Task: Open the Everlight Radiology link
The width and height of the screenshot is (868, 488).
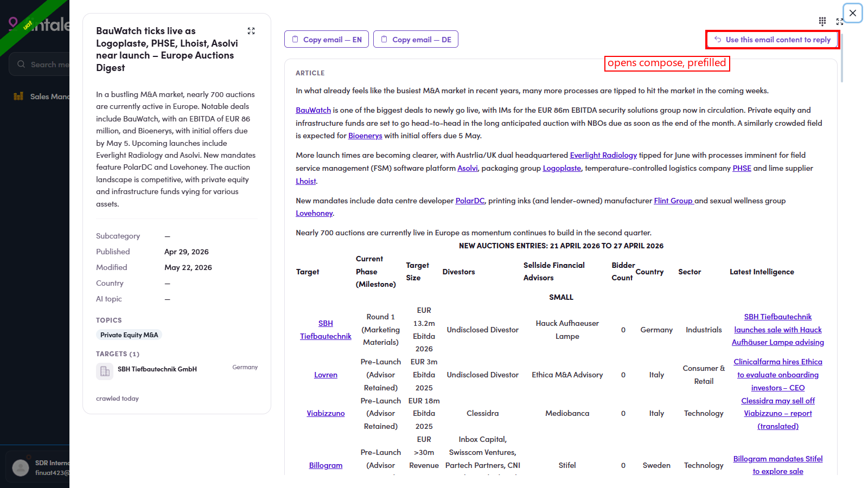Action: pos(603,155)
